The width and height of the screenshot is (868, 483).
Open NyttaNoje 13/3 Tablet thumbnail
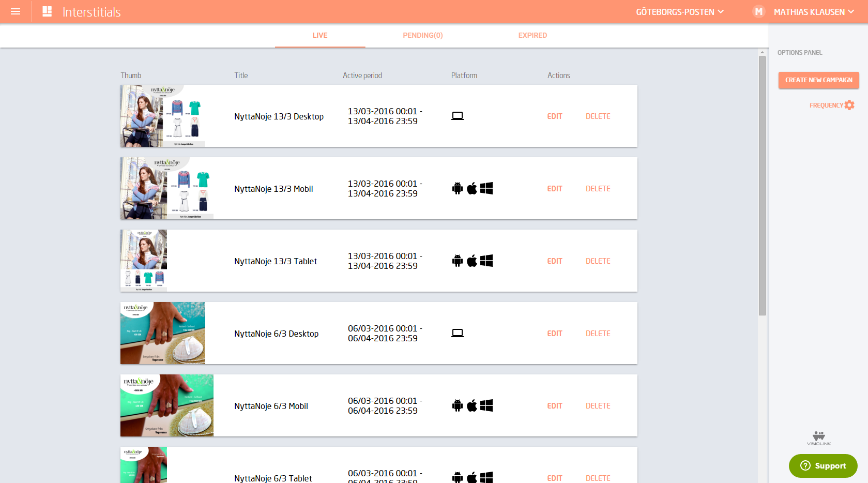click(x=144, y=261)
